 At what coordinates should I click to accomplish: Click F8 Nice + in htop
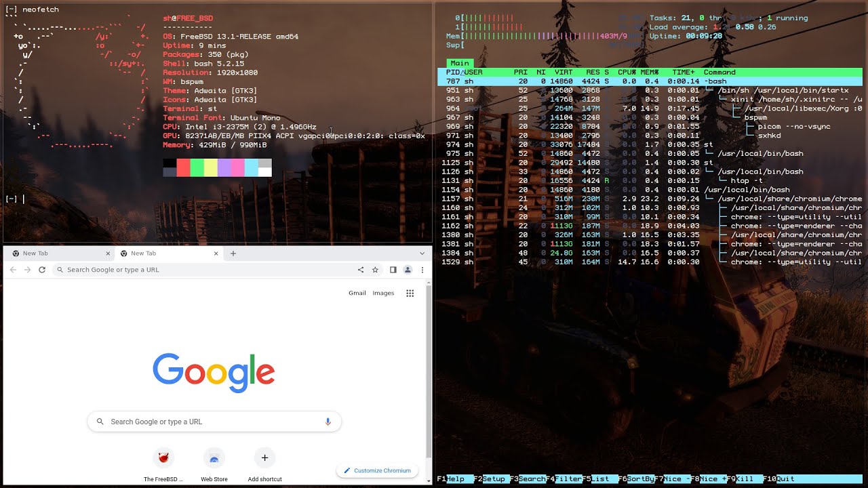point(709,479)
